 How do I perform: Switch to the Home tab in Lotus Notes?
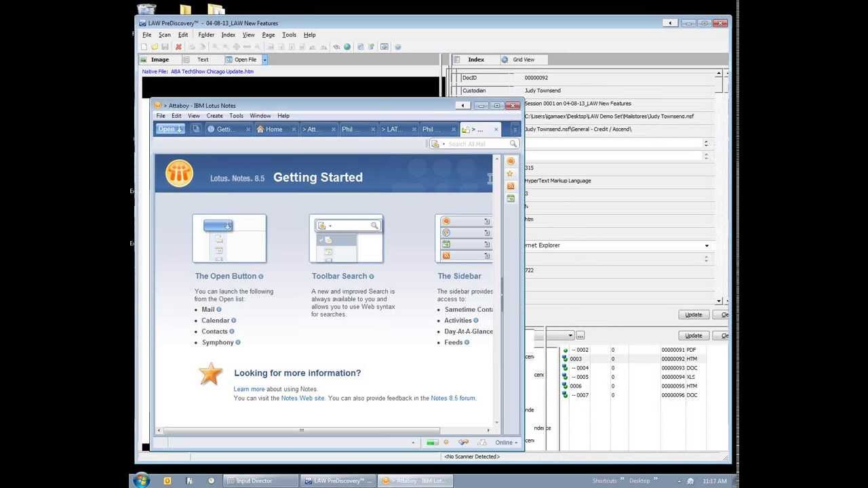[x=274, y=129]
